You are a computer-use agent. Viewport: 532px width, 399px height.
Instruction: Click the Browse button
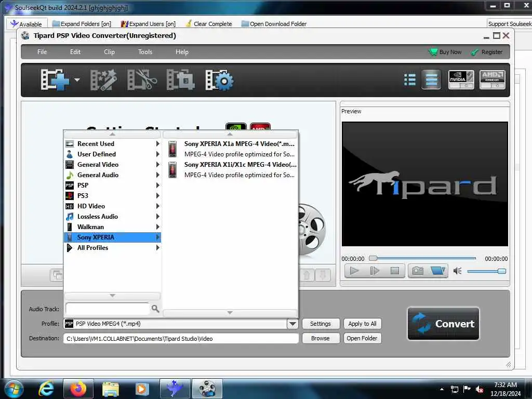(321, 338)
